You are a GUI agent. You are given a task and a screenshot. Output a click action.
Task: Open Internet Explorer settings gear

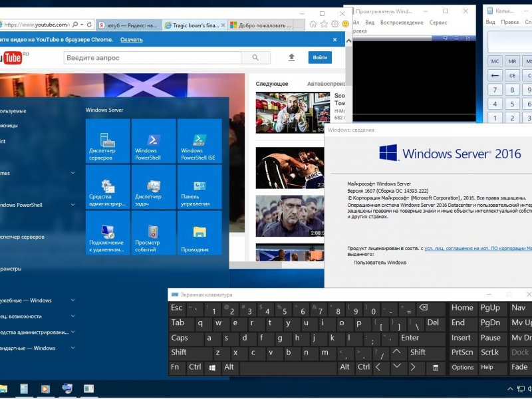(x=334, y=24)
